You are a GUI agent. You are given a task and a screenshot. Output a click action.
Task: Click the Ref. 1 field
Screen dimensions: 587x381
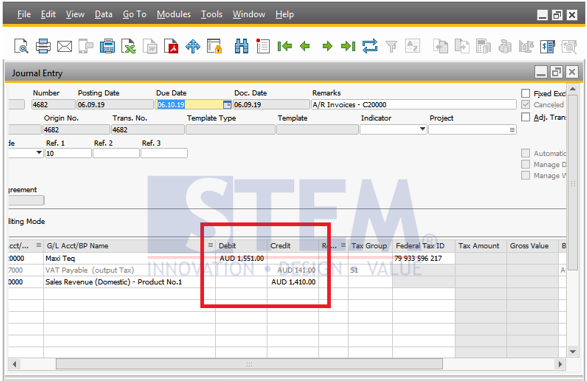click(x=68, y=153)
